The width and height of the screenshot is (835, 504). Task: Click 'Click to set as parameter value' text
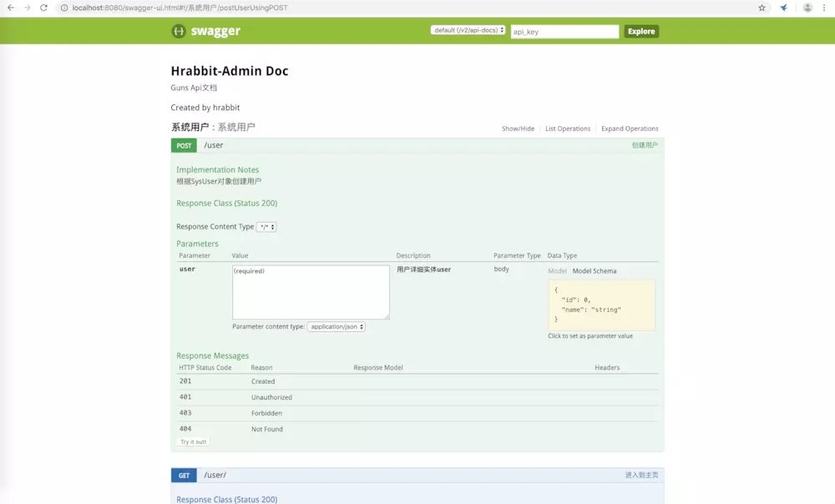click(x=590, y=336)
